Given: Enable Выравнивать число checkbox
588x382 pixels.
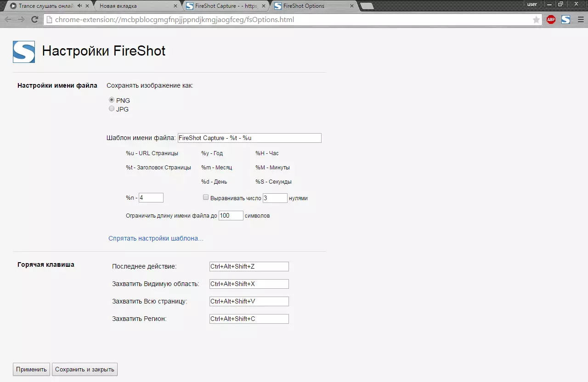Looking at the screenshot, I should [206, 197].
